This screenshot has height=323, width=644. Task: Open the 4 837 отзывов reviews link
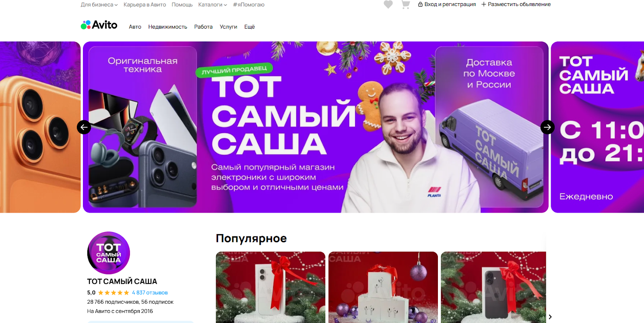tap(150, 293)
